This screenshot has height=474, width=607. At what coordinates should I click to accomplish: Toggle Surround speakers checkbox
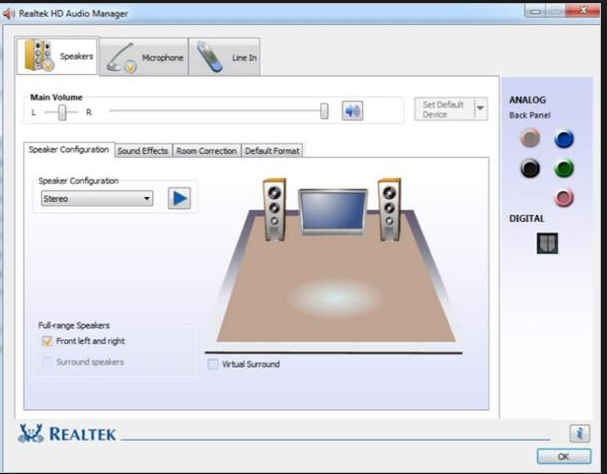(x=47, y=362)
